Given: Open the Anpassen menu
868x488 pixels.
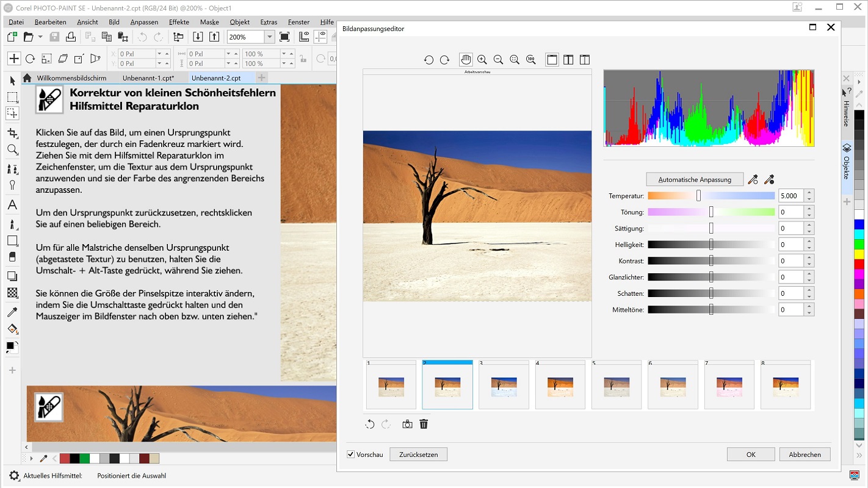Looking at the screenshot, I should [144, 21].
